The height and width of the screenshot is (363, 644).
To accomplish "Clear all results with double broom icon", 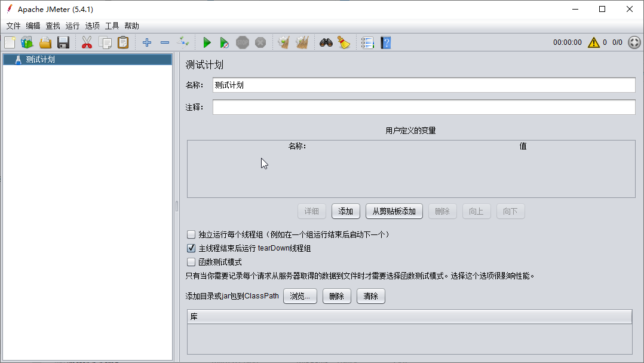I will [x=302, y=42].
